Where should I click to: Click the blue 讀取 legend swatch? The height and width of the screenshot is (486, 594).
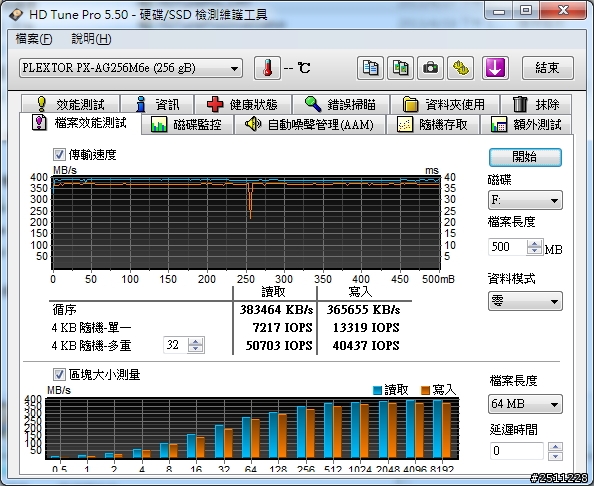pos(377,390)
